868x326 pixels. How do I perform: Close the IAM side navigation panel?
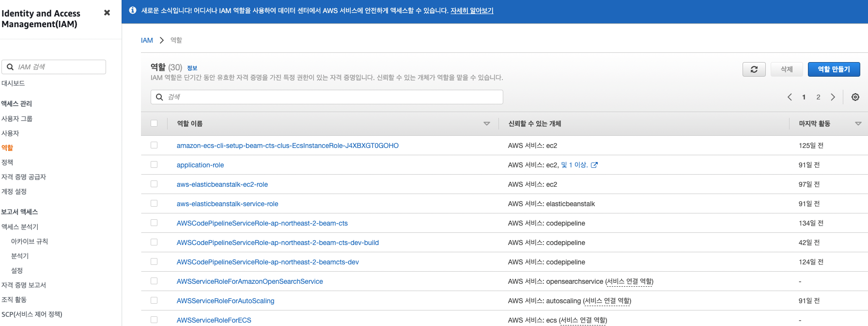coord(107,13)
